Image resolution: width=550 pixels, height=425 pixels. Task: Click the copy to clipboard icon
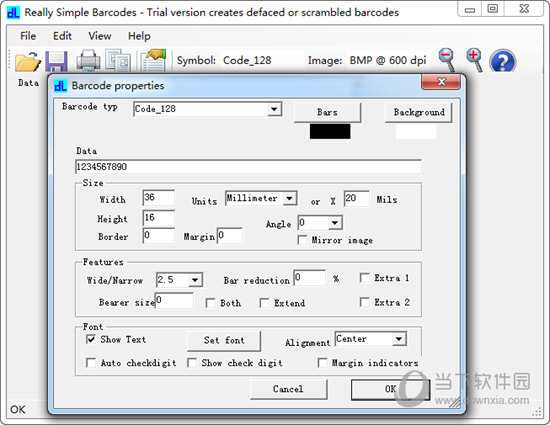118,60
